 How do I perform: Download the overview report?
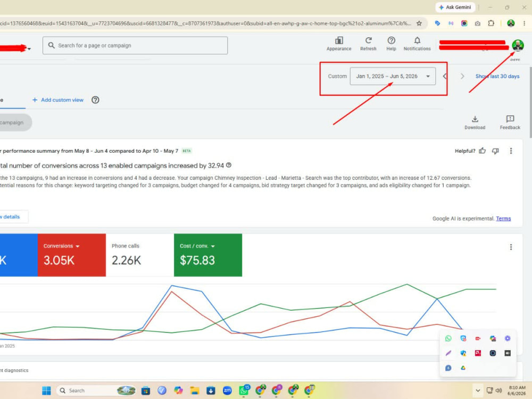[x=475, y=122]
